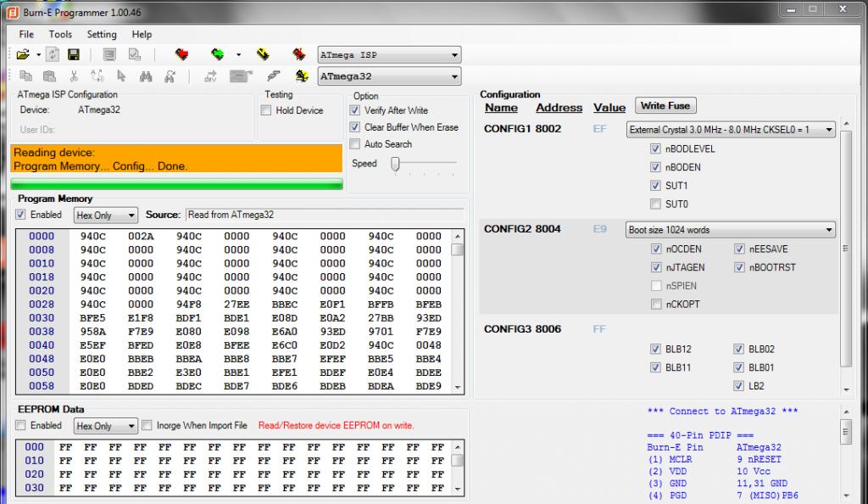Click the scissors cut icon
Screen dimensions: 868x504
[74, 76]
